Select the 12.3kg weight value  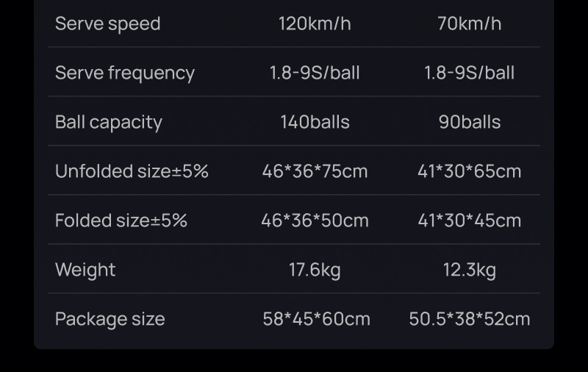(x=469, y=270)
